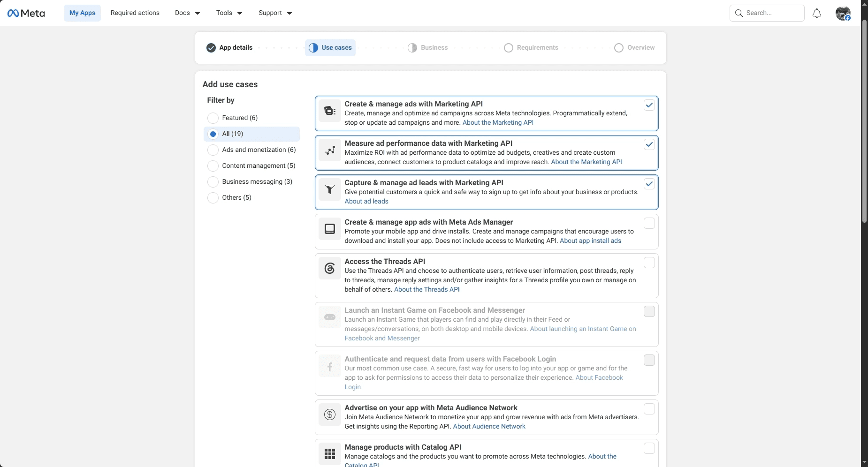Expand the Docs dropdown
Viewport: 868px width, 467px height.
point(188,13)
